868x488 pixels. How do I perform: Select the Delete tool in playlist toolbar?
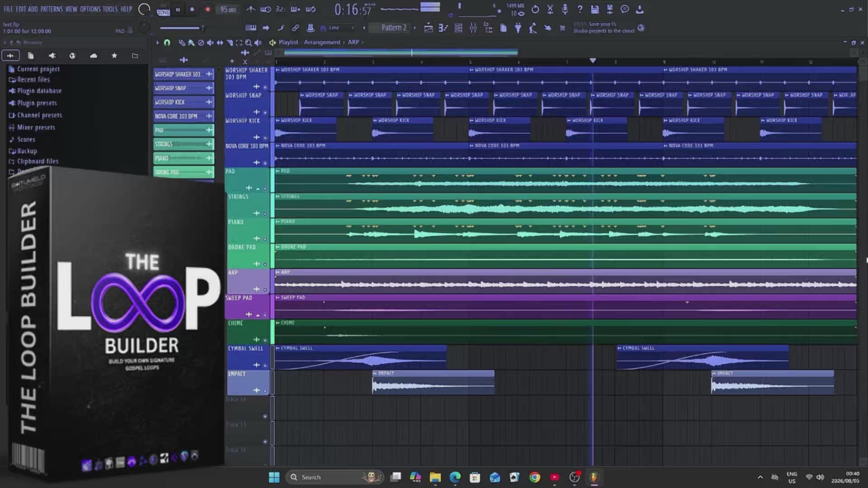pos(201,42)
